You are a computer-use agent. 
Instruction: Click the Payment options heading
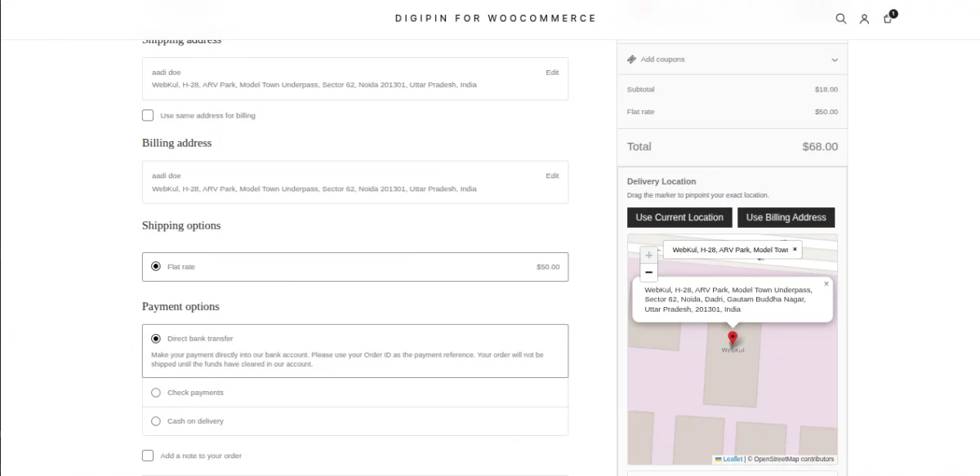[180, 307]
